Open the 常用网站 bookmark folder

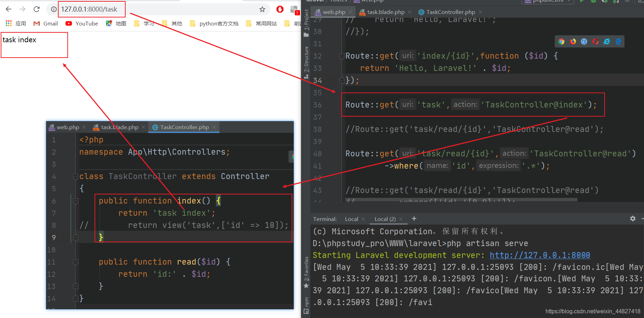coord(262,23)
